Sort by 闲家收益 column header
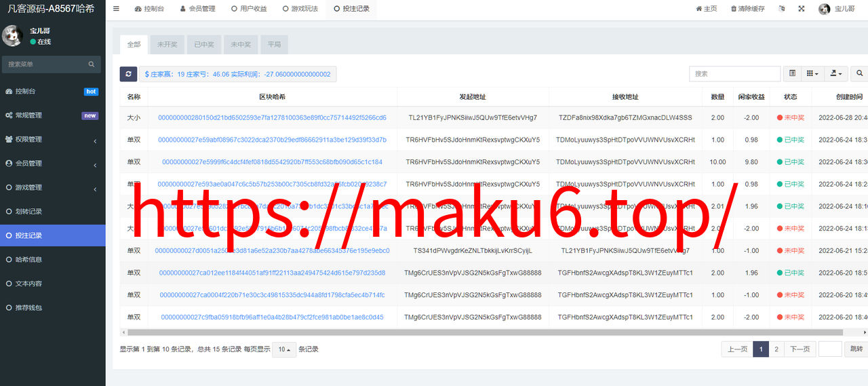Screen dimensions: 868x386 click(x=751, y=97)
